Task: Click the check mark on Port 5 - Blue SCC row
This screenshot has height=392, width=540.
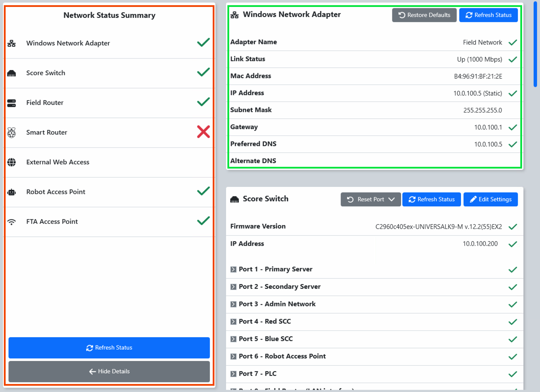Action: click(513, 339)
